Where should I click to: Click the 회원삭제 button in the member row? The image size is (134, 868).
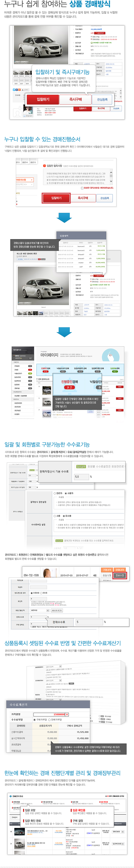click(x=107, y=575)
